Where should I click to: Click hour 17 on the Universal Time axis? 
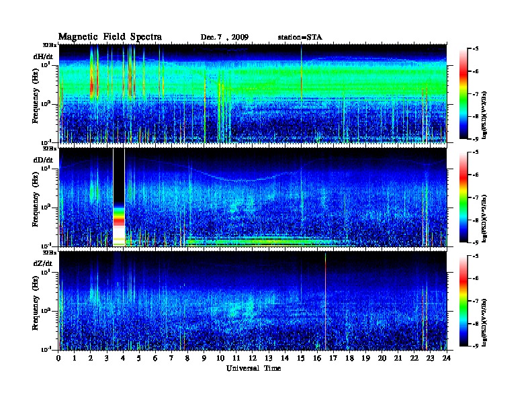(333, 358)
